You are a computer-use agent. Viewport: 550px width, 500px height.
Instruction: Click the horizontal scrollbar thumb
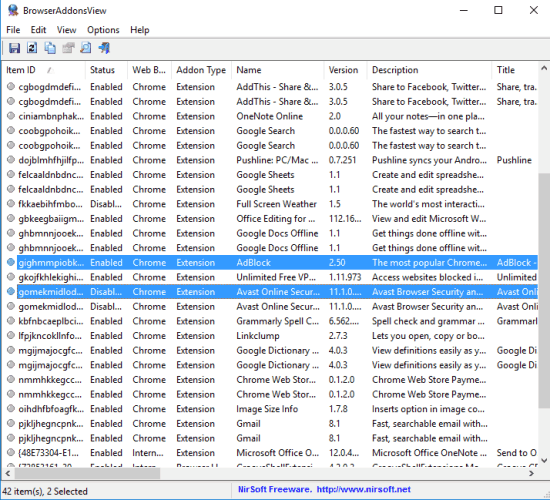pyautogui.click(x=87, y=473)
